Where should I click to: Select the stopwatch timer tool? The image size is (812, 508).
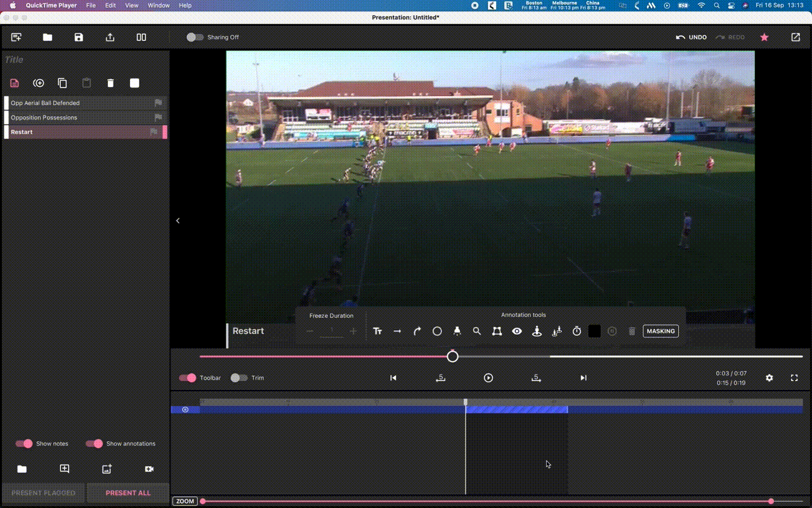[577, 331]
